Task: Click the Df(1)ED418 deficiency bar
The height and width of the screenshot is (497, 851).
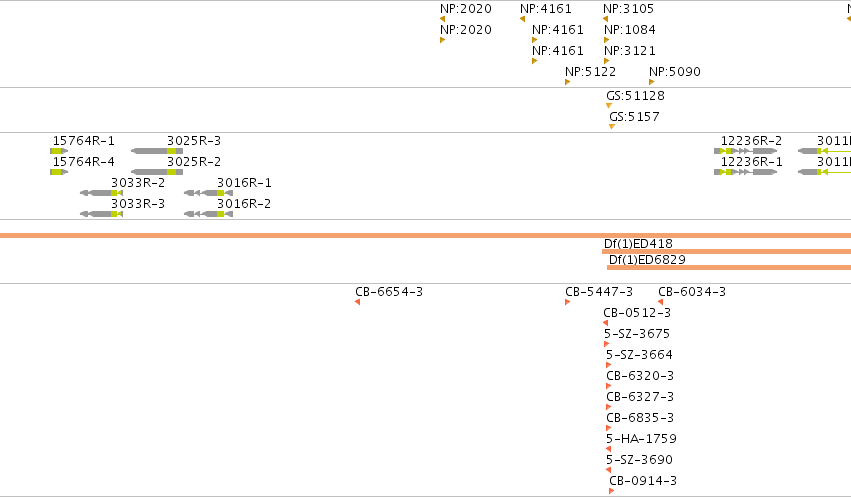Action: [x=727, y=251]
